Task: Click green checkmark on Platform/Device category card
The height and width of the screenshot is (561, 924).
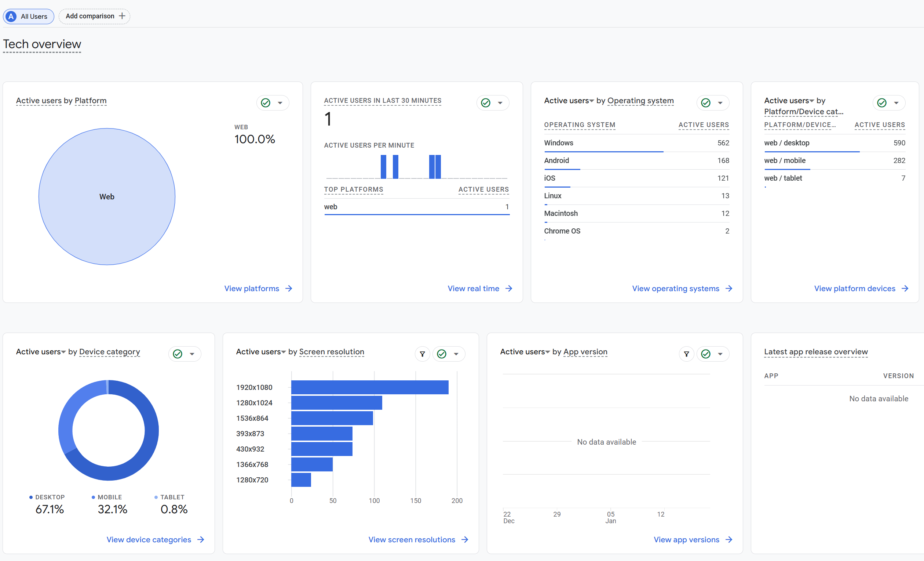Action: (x=881, y=103)
